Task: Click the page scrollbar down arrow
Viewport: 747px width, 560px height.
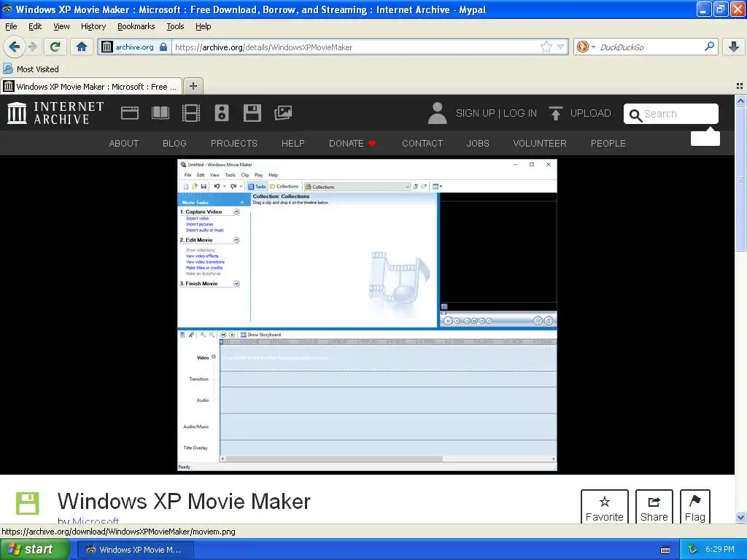Action: coord(740,518)
